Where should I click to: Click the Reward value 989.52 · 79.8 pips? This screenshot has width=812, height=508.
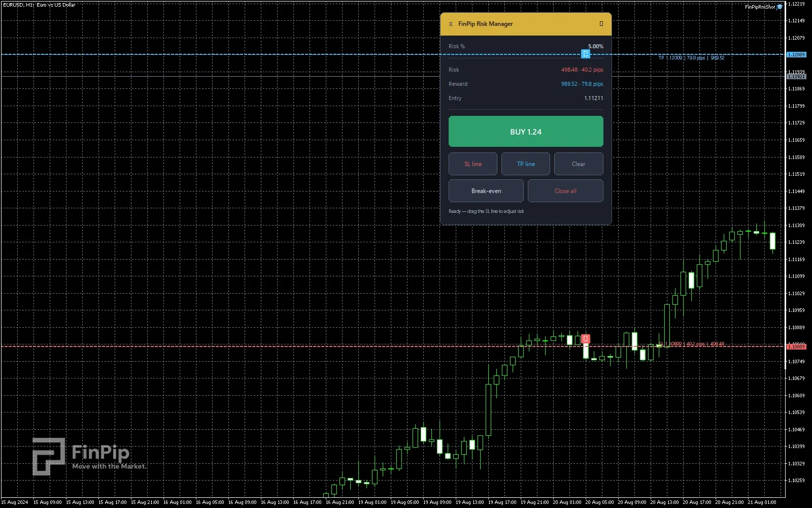(582, 84)
